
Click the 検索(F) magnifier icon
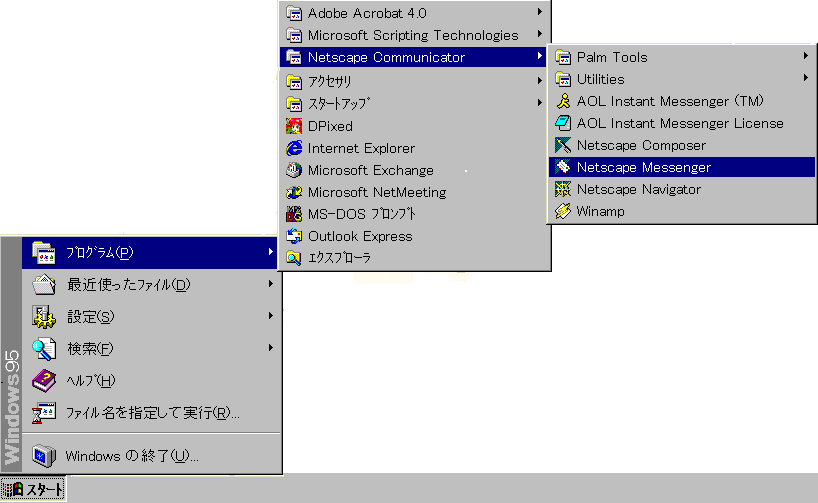point(44,349)
